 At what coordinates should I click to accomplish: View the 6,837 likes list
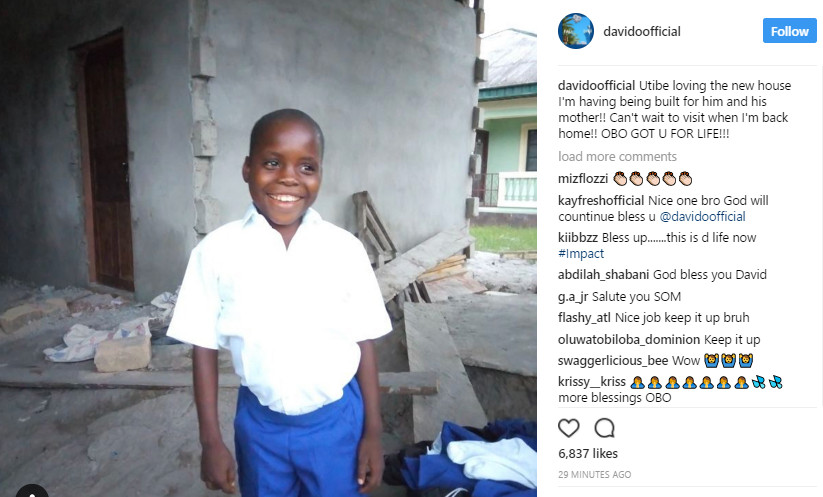coord(588,453)
